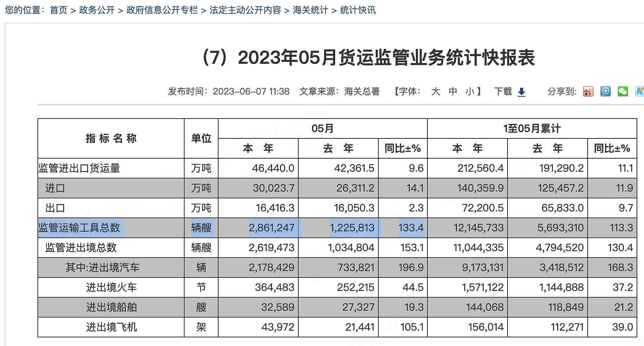This screenshot has width=644, height=346.
Task: Set font size to 大
Action: [436, 92]
